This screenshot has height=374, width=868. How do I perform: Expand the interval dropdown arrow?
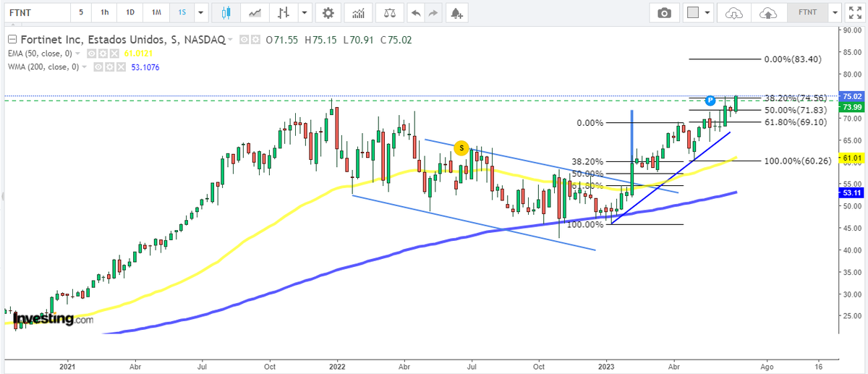[200, 12]
